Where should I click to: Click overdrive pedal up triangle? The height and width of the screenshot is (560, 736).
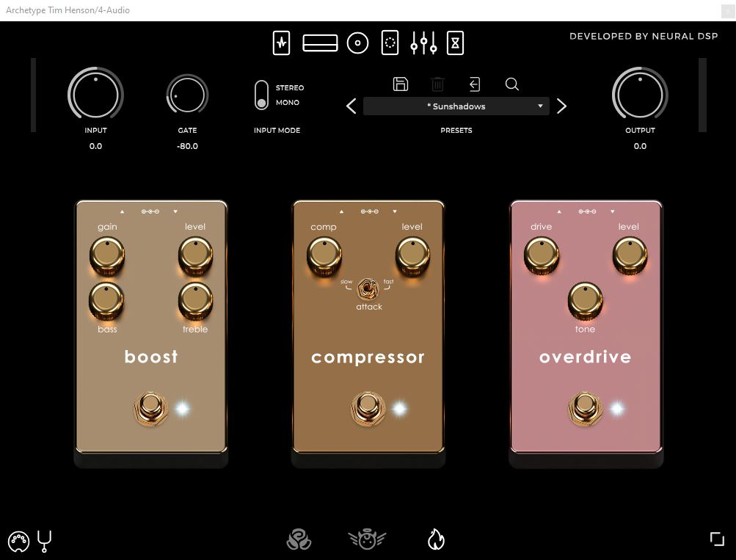(x=559, y=211)
